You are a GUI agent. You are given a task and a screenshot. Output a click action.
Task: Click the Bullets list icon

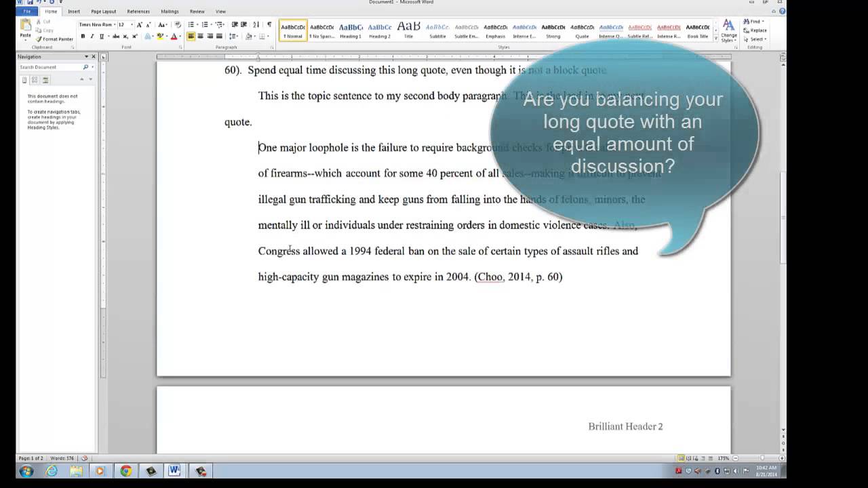click(192, 24)
